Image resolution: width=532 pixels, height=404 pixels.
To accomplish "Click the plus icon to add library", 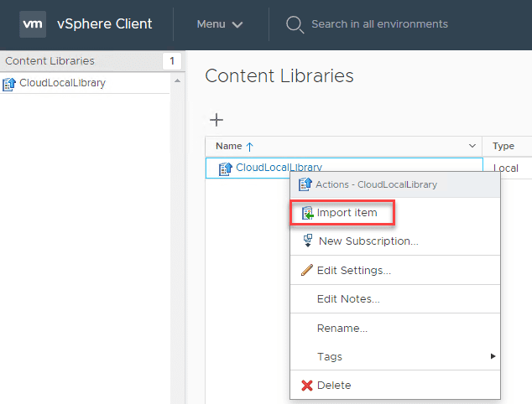I will [x=216, y=120].
